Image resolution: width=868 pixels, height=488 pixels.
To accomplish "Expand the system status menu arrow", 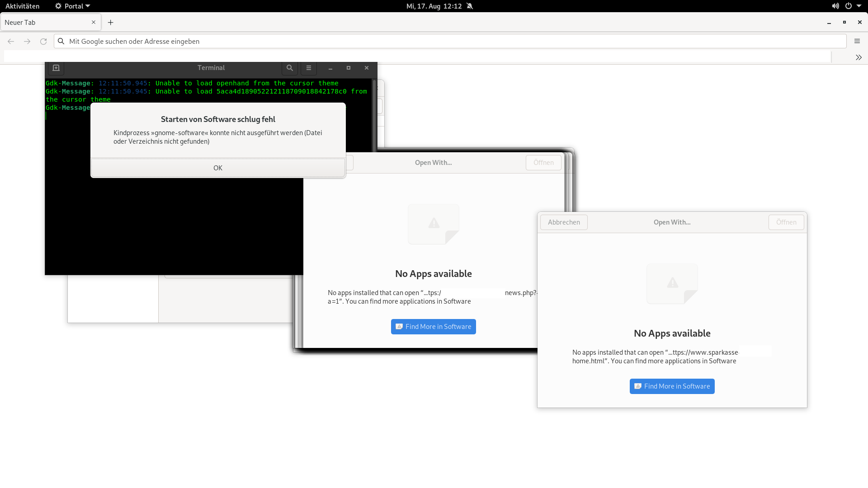I will (859, 6).
